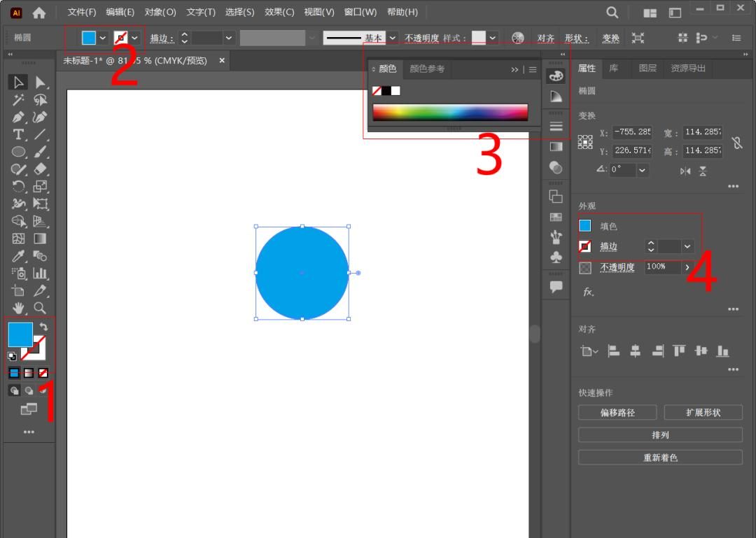Image resolution: width=756 pixels, height=538 pixels.
Task: Open the Comments panel dock icon
Action: pyautogui.click(x=556, y=287)
